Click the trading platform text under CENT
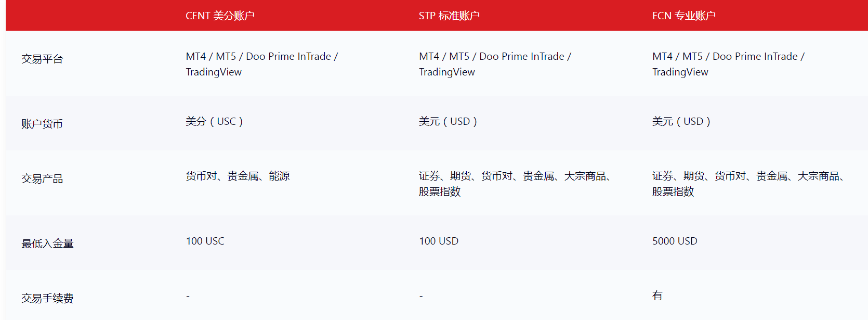The image size is (868, 320). click(x=261, y=64)
